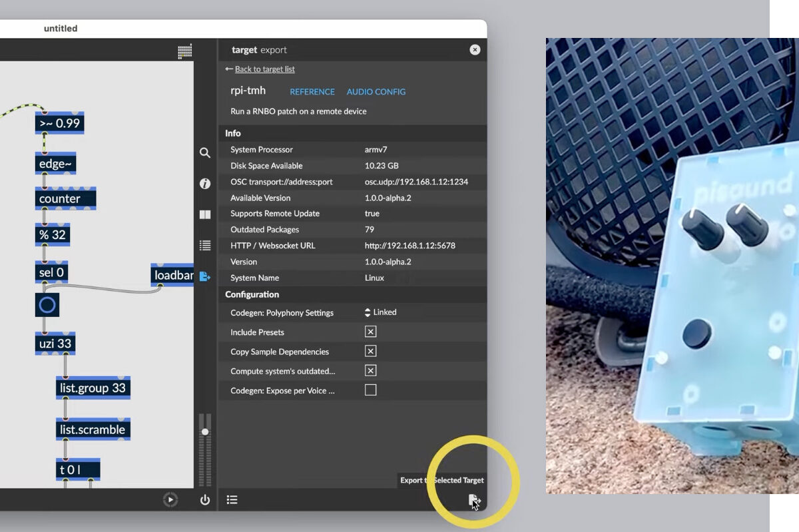
Task: Click the grid icon above patcher
Action: tap(185, 51)
